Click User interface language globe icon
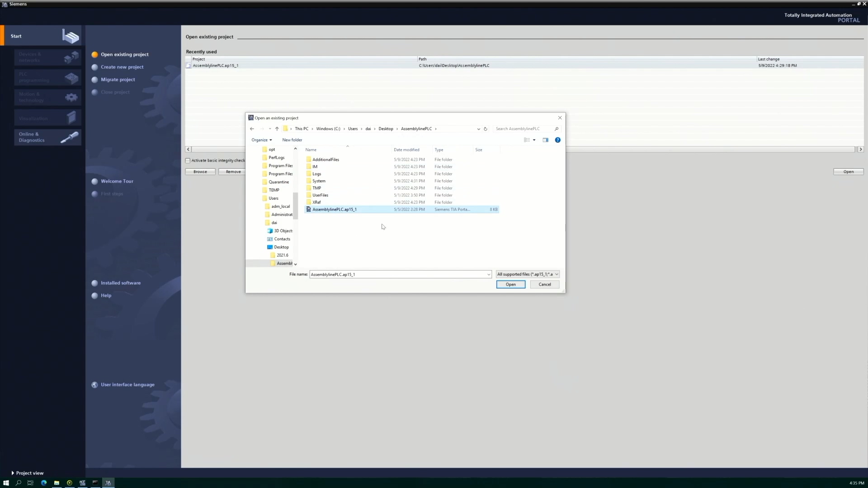Image resolution: width=868 pixels, height=488 pixels. (x=94, y=385)
